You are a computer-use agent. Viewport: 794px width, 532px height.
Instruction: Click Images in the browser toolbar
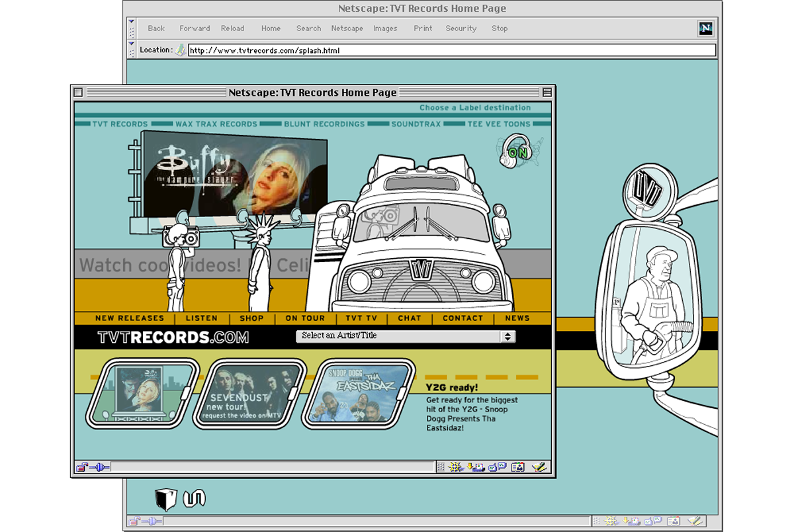(385, 28)
